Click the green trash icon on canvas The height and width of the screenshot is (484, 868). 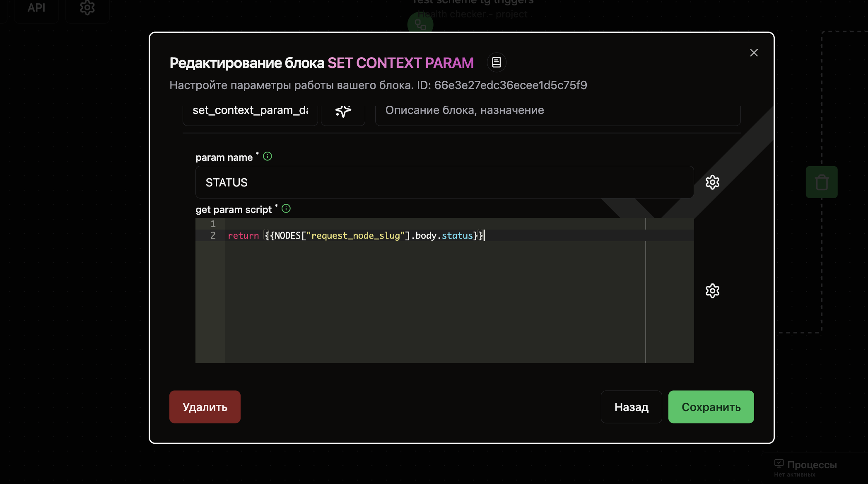[822, 182]
